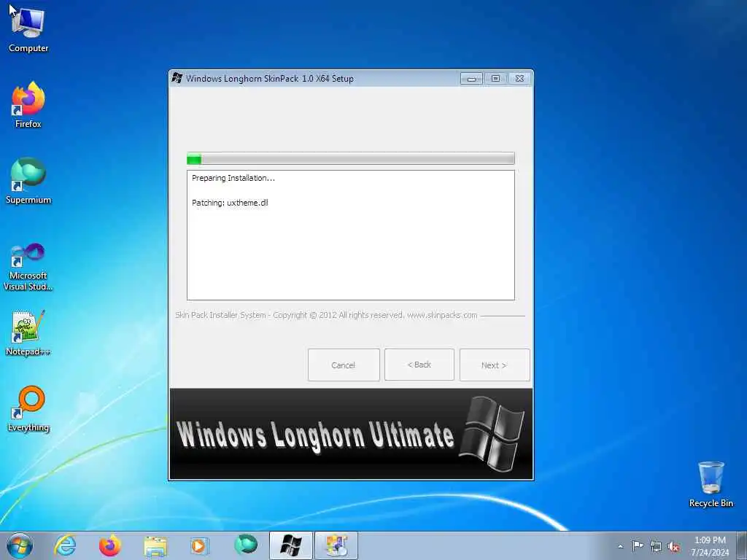Click the green installation progress bar
Screen dimensions: 747x560
click(x=351, y=158)
